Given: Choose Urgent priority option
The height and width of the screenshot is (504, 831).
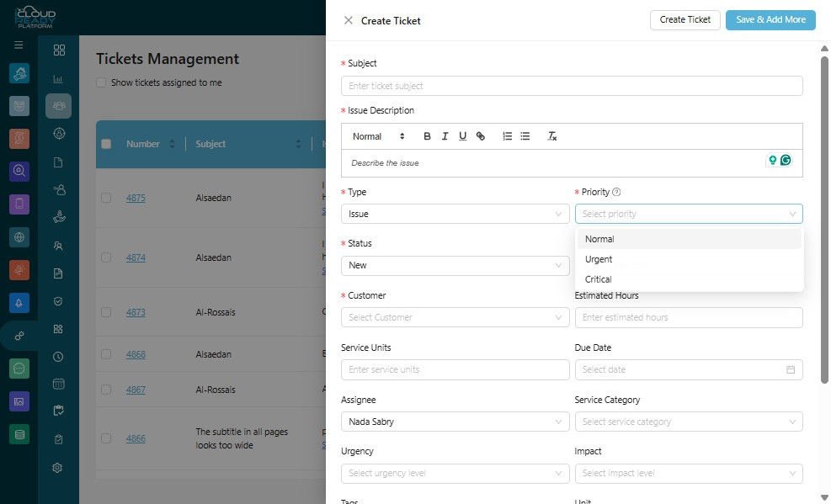Looking at the screenshot, I should pos(689,259).
